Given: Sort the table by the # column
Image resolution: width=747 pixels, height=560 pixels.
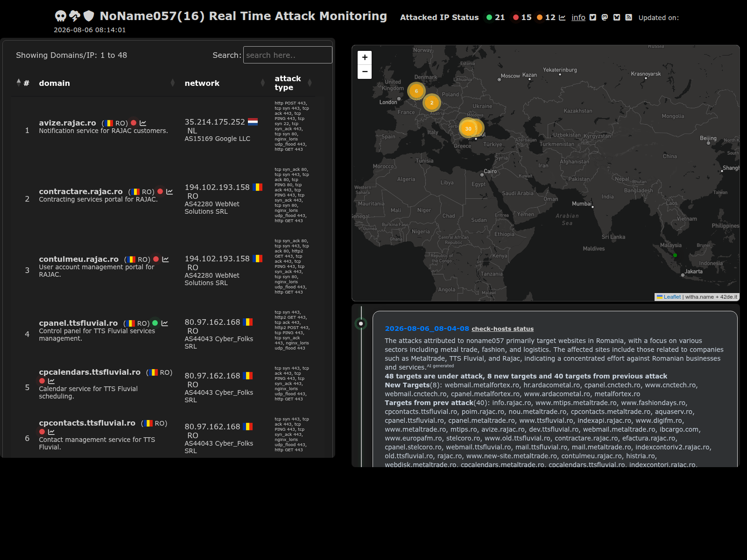Looking at the screenshot, I should point(22,83).
